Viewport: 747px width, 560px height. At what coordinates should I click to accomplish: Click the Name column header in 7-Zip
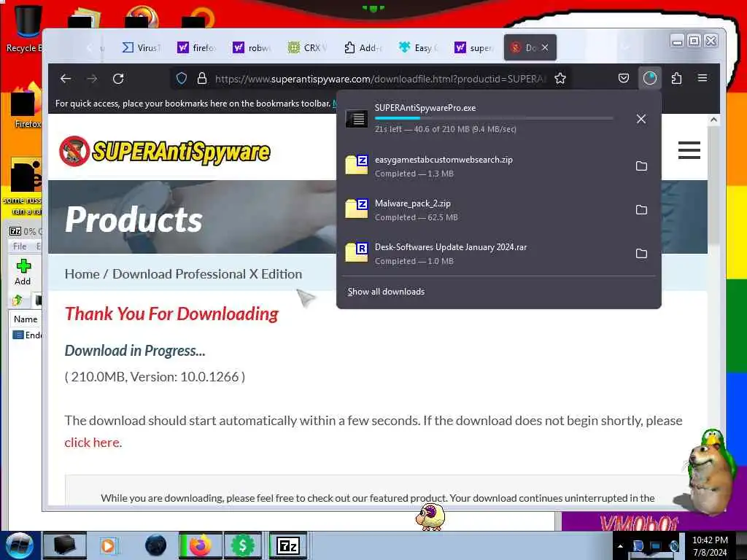(x=26, y=319)
